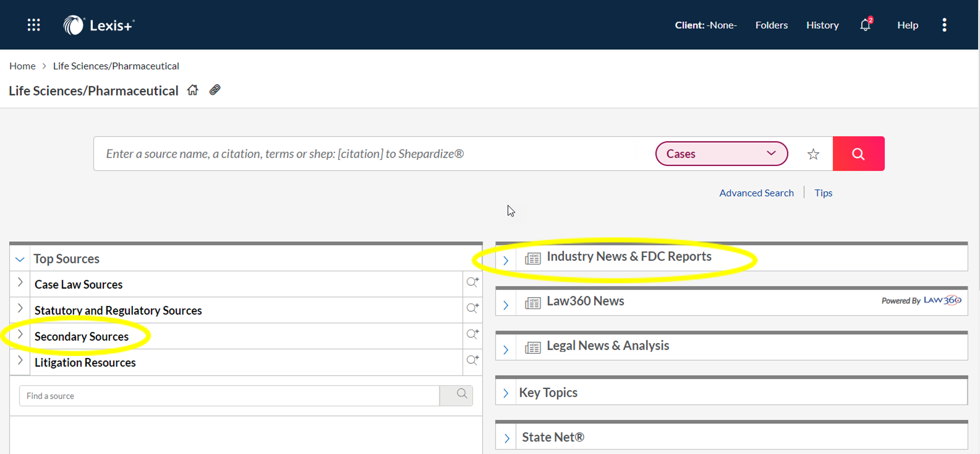This screenshot has height=454, width=980.
Task: Open Folders in the top bar
Action: point(771,25)
